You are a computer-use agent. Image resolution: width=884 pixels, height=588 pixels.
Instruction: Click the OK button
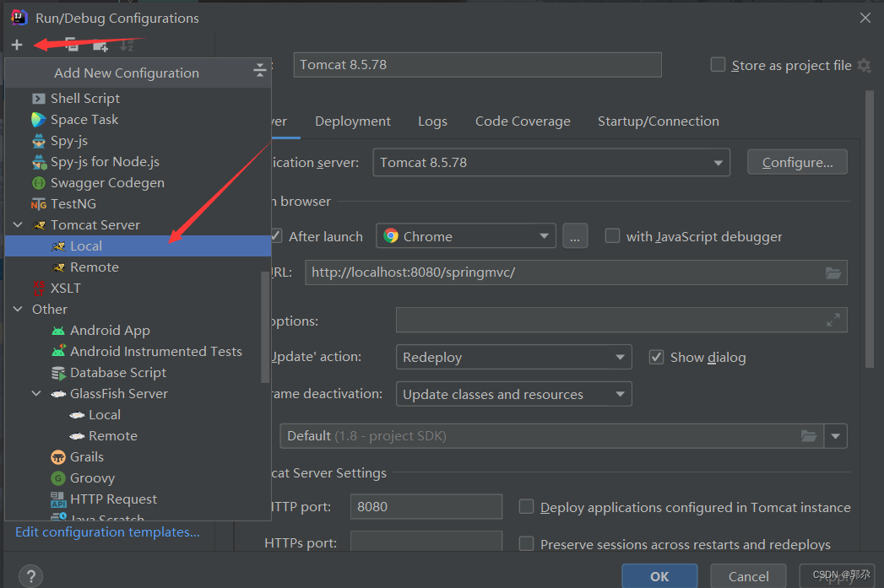point(659,576)
